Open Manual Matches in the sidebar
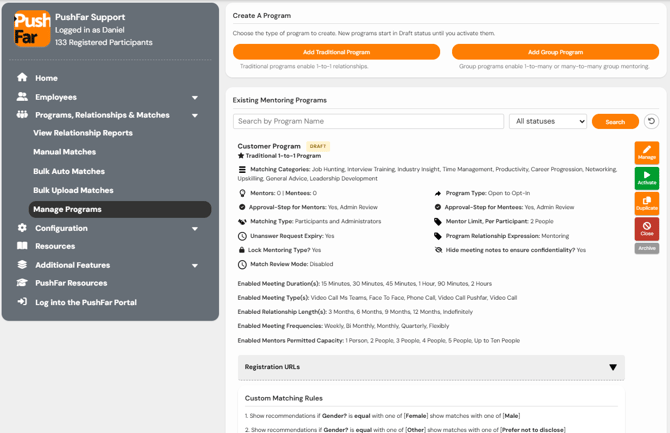670x433 pixels. coord(65,152)
